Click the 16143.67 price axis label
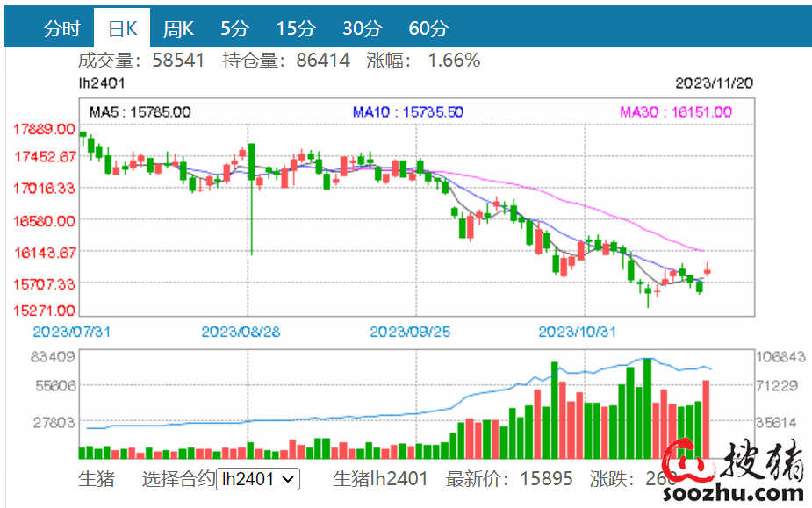The height and width of the screenshot is (508, 812). point(45,253)
